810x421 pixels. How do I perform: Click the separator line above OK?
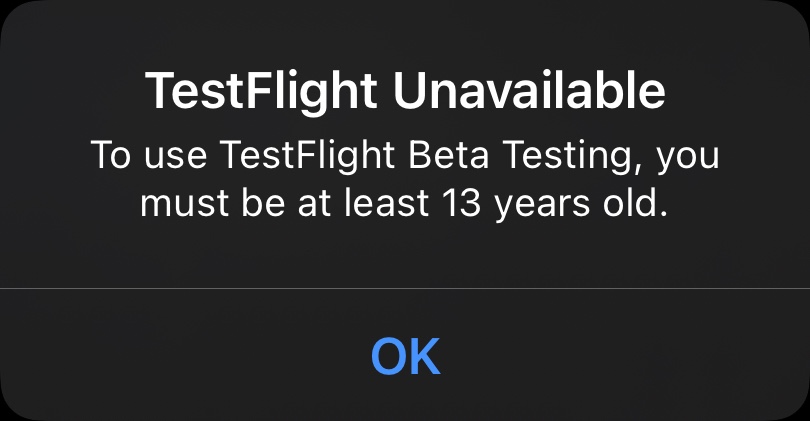[x=405, y=288]
